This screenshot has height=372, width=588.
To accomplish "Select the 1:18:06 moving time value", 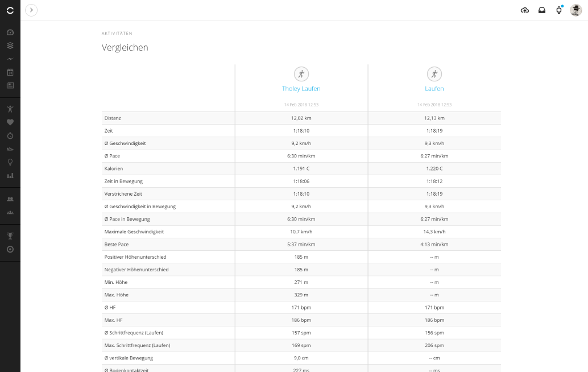I will click(301, 181).
